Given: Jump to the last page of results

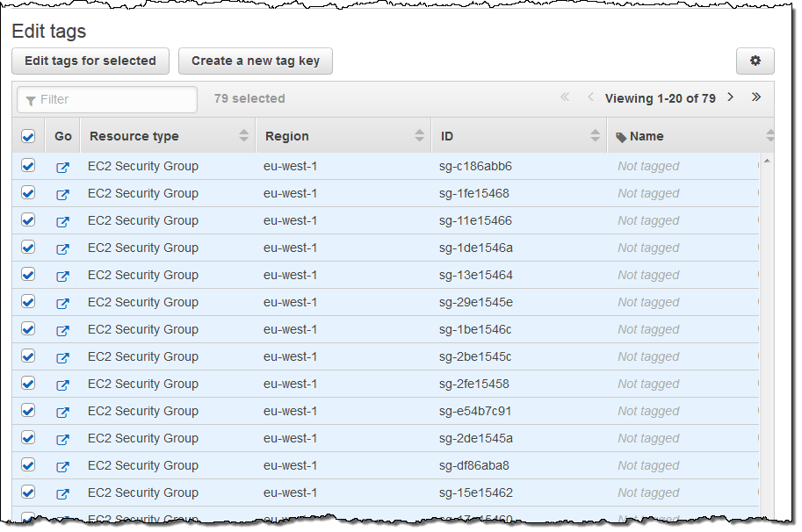Looking at the screenshot, I should pos(755,97).
